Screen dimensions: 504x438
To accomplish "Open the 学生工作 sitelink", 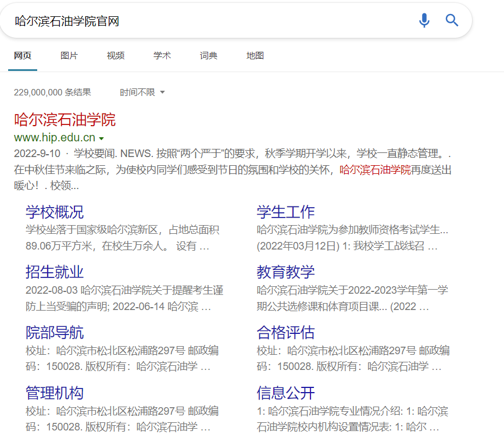I will (285, 212).
